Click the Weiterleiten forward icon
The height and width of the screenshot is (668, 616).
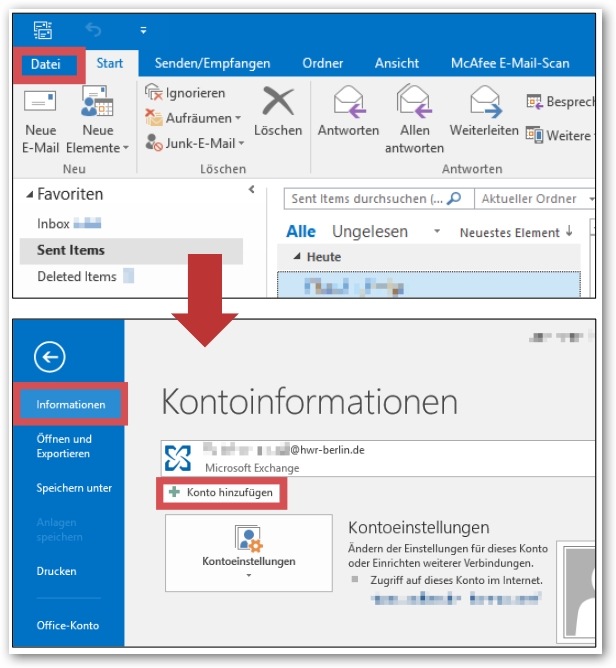pos(485,101)
